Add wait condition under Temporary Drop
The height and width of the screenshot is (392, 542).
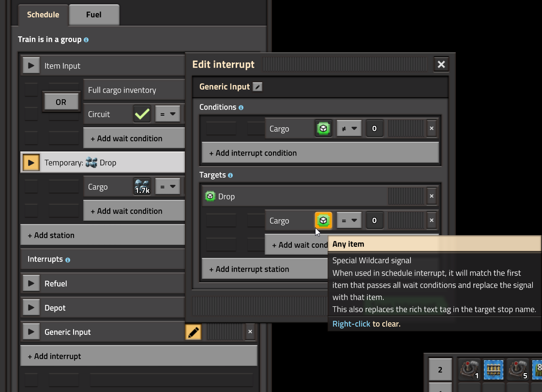click(x=134, y=211)
